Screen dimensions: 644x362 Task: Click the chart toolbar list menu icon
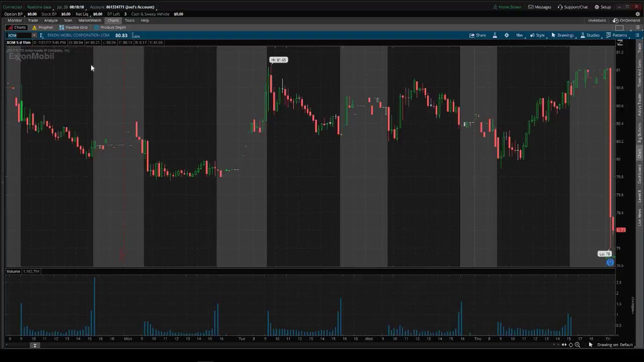click(x=637, y=35)
